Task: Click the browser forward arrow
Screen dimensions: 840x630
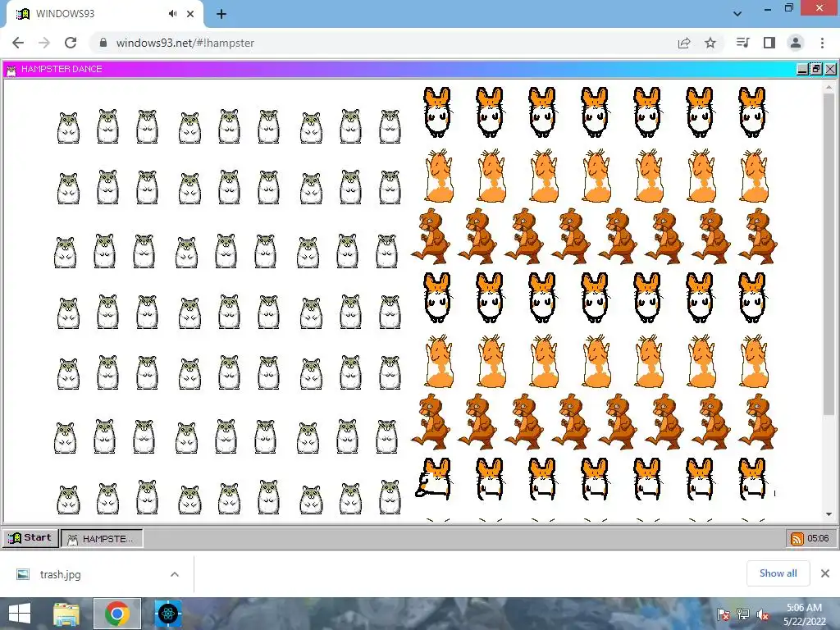Action: pos(44,43)
